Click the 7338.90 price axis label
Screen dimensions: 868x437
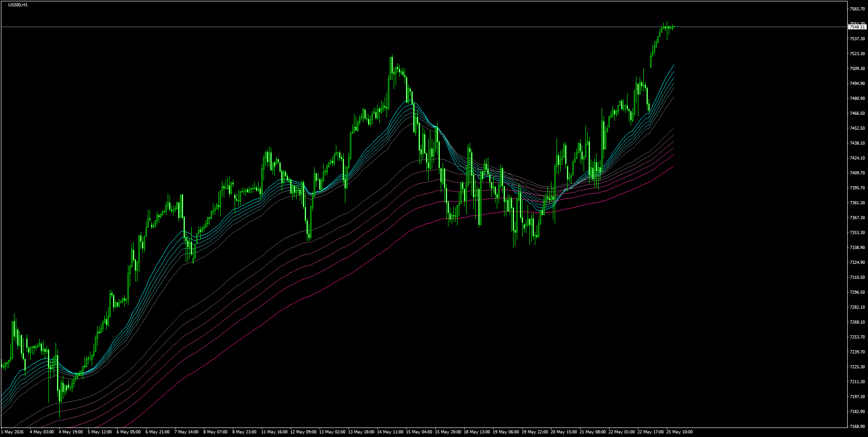(857, 248)
